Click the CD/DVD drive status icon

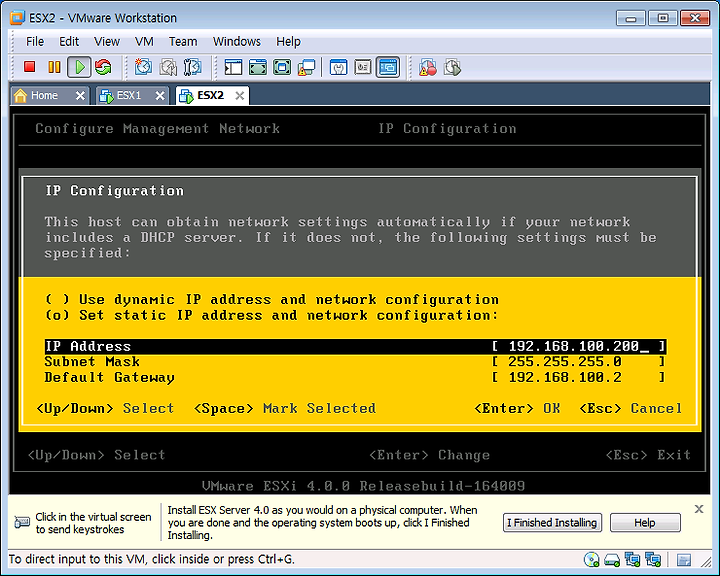[591, 559]
